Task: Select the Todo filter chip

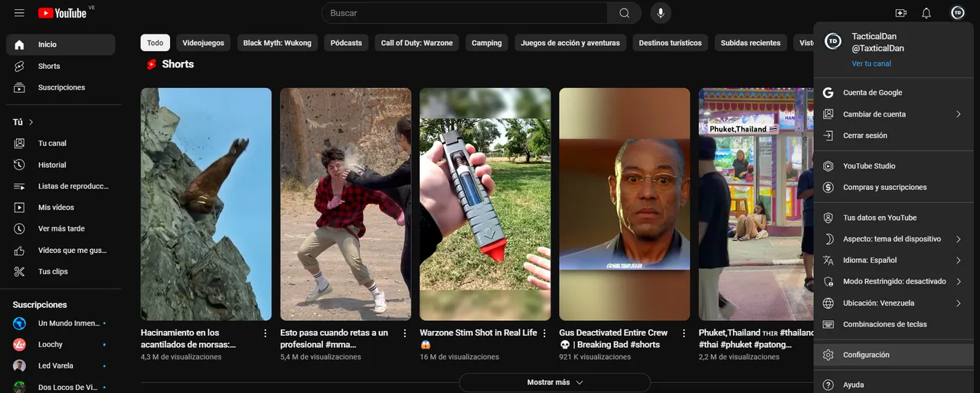Action: pos(155,43)
